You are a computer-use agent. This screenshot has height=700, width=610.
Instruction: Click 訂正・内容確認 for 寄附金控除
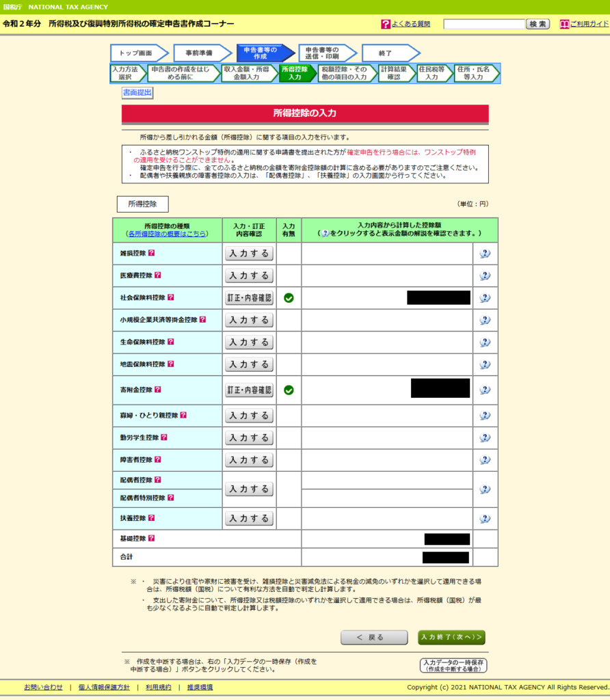(x=249, y=390)
